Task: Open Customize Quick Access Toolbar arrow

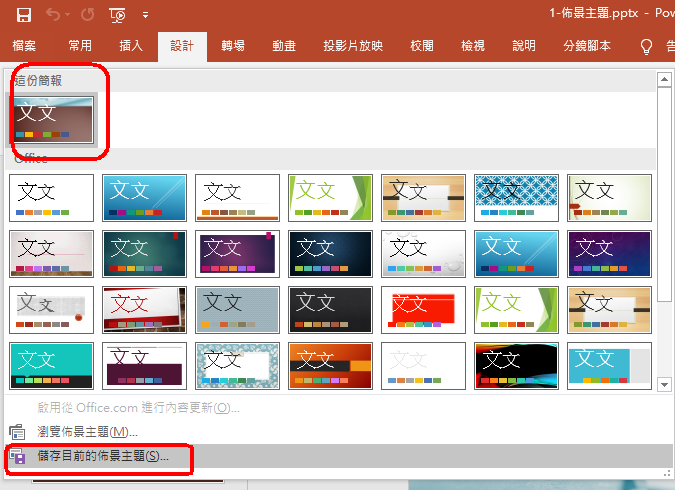Action: 146,15
